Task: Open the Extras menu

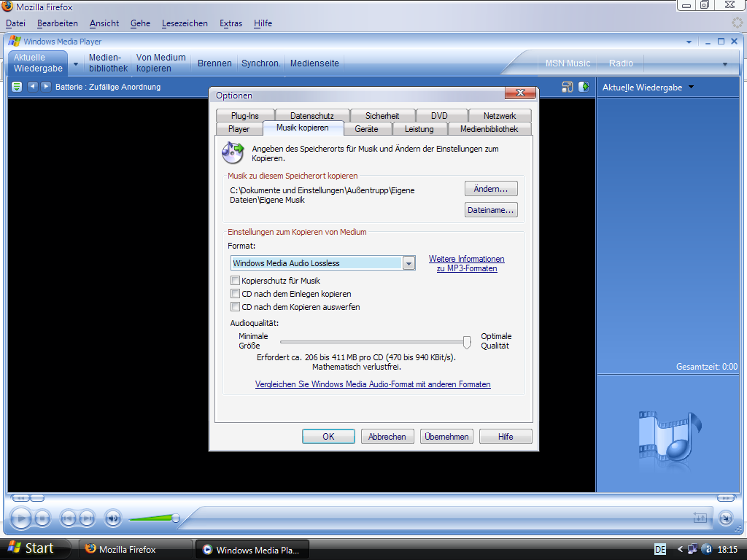Action: [231, 23]
